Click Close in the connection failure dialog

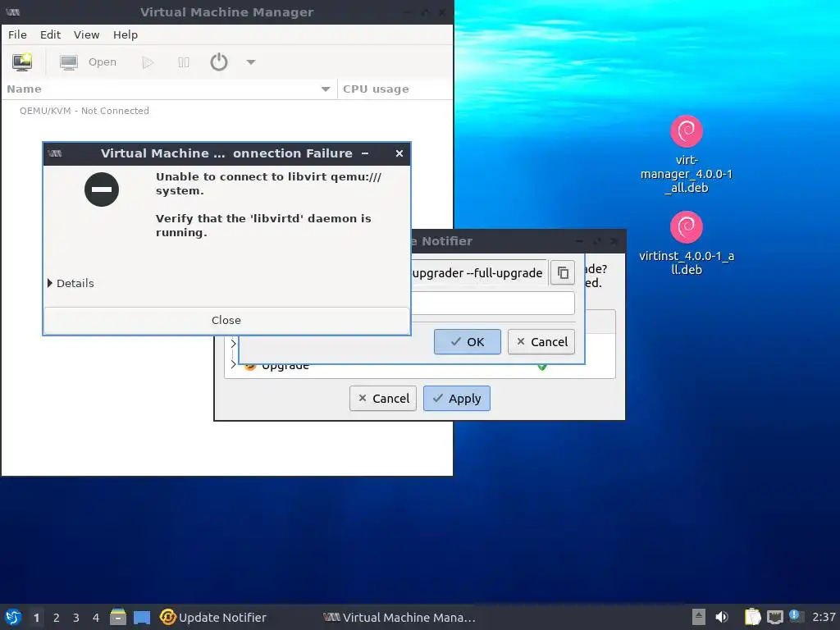click(x=226, y=321)
